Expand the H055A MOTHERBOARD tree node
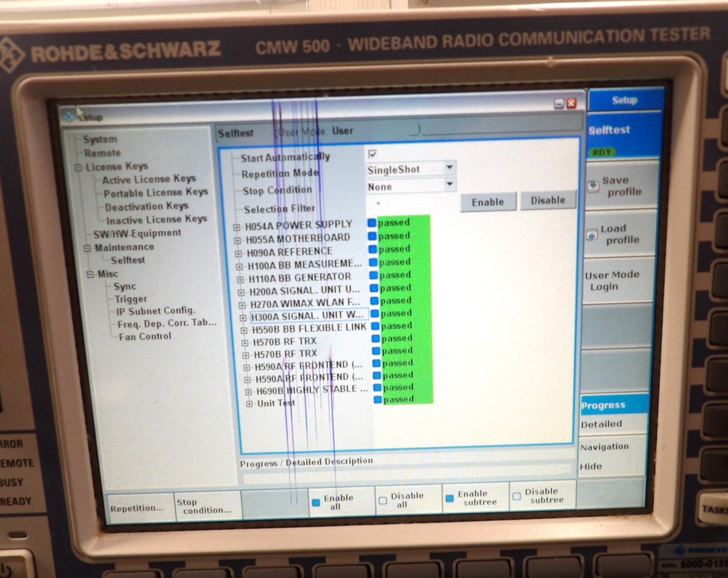 click(238, 240)
